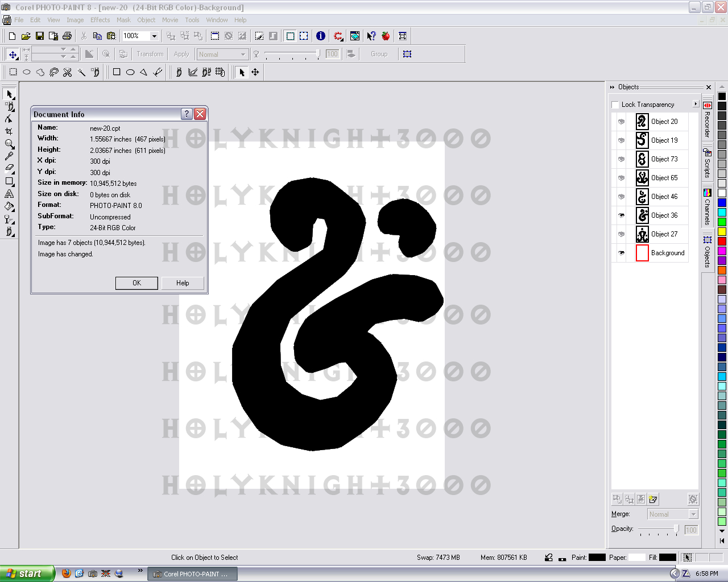Open the File menu
Viewport: 728px width, 582px height.
(19, 20)
